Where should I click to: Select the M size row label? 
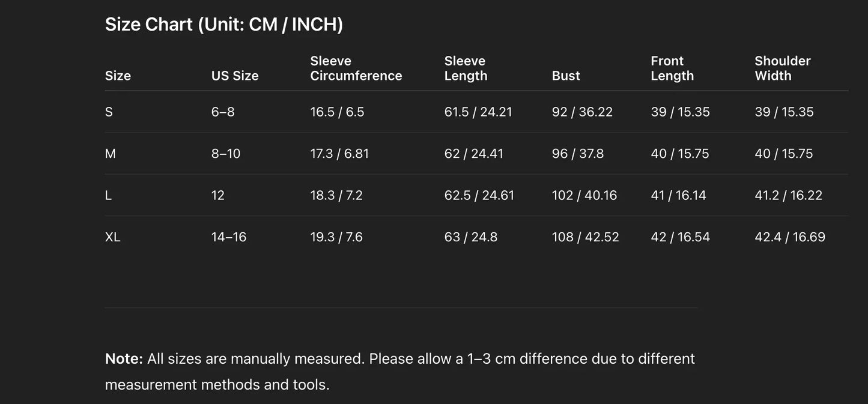(111, 154)
